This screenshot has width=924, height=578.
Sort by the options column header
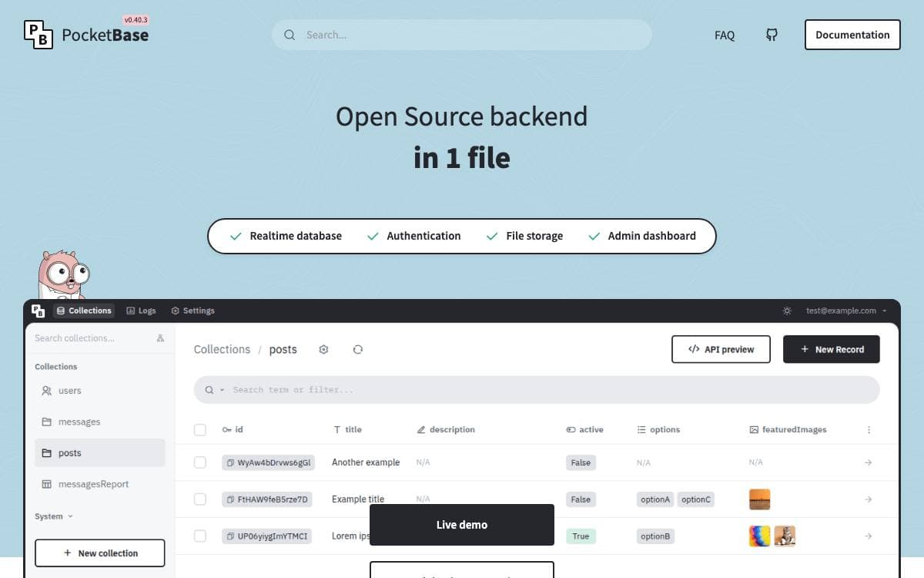(x=658, y=430)
